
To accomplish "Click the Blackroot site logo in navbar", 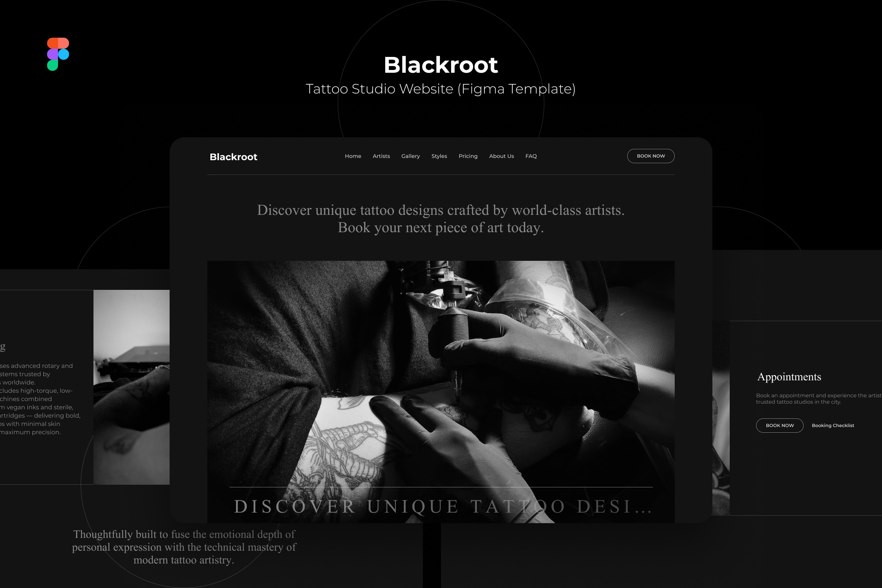I will (x=233, y=157).
